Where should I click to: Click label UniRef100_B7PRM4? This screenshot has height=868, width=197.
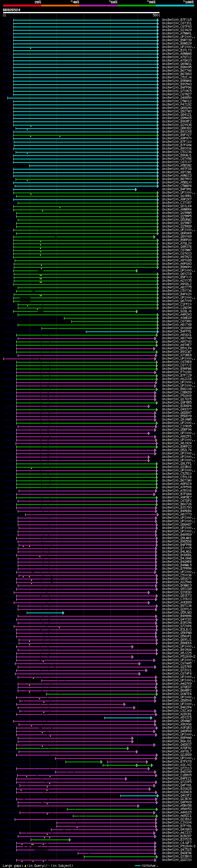point(177,569)
